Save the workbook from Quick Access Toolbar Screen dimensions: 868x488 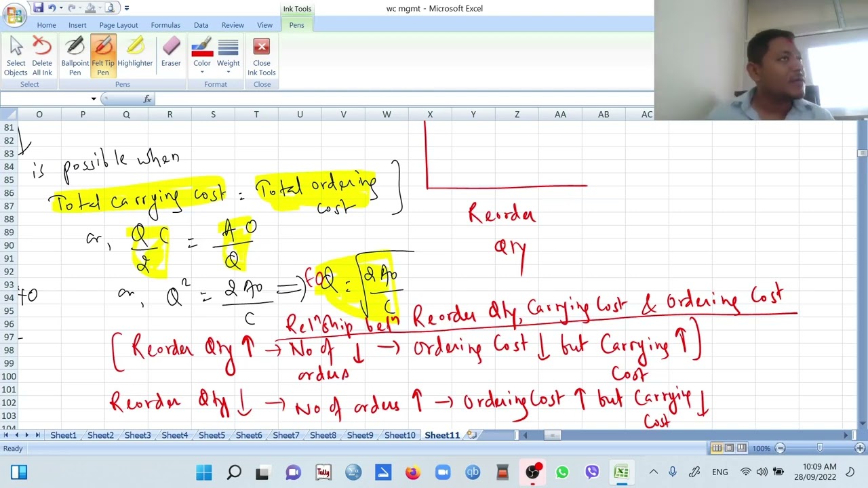pos(39,8)
